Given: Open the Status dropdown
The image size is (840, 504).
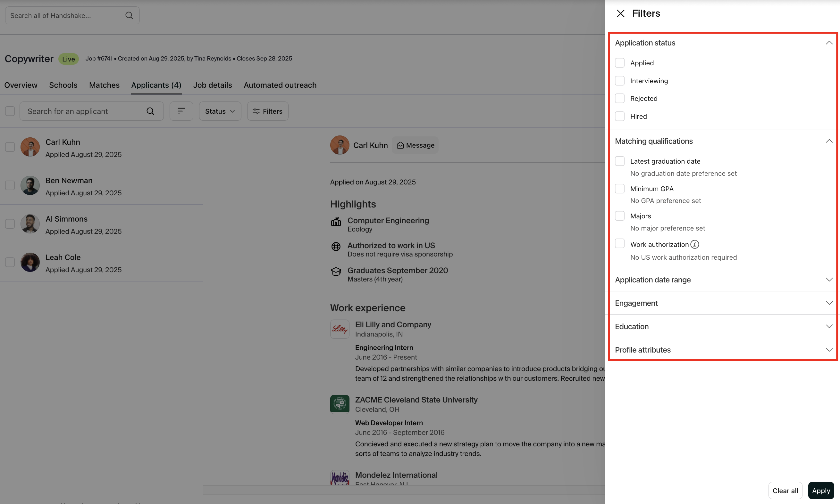Looking at the screenshot, I should (x=220, y=111).
